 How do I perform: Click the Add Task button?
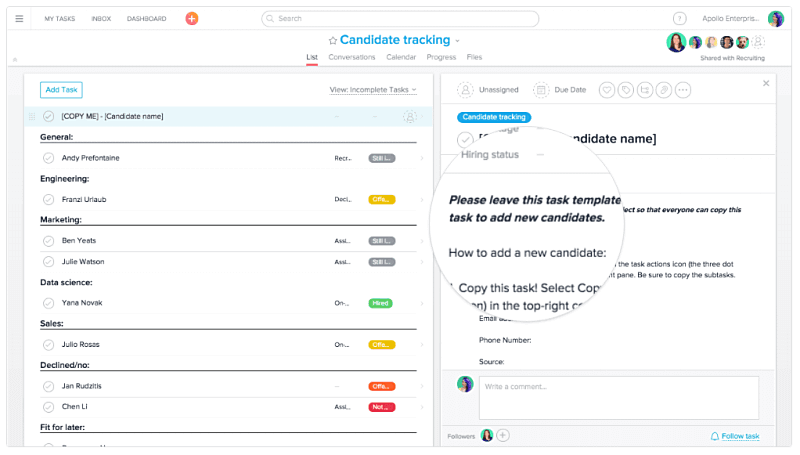click(x=62, y=90)
